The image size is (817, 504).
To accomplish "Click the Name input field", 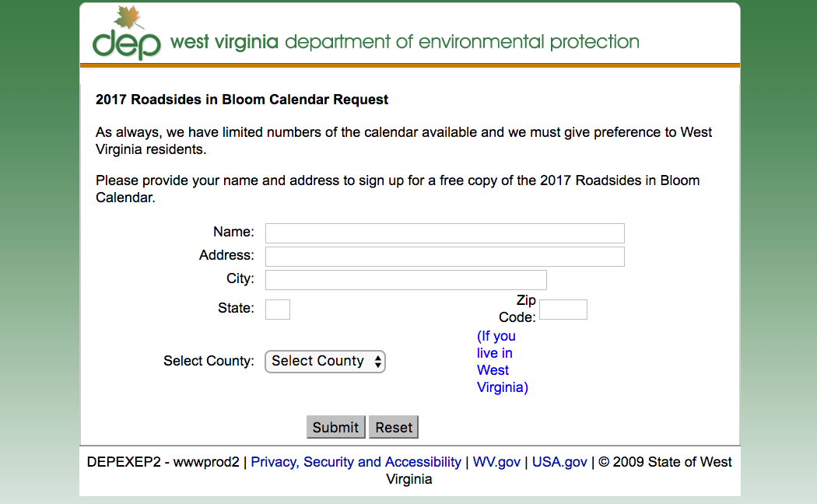I will point(444,233).
